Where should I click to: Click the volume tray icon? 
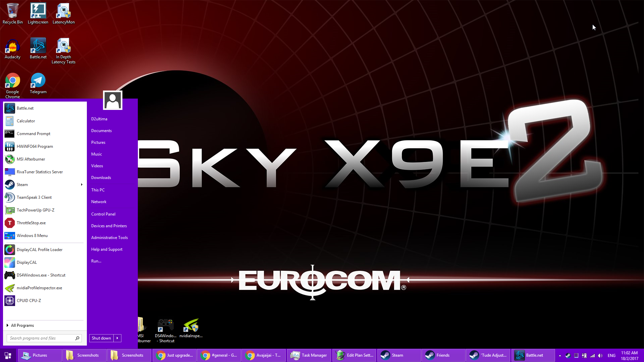(600, 356)
